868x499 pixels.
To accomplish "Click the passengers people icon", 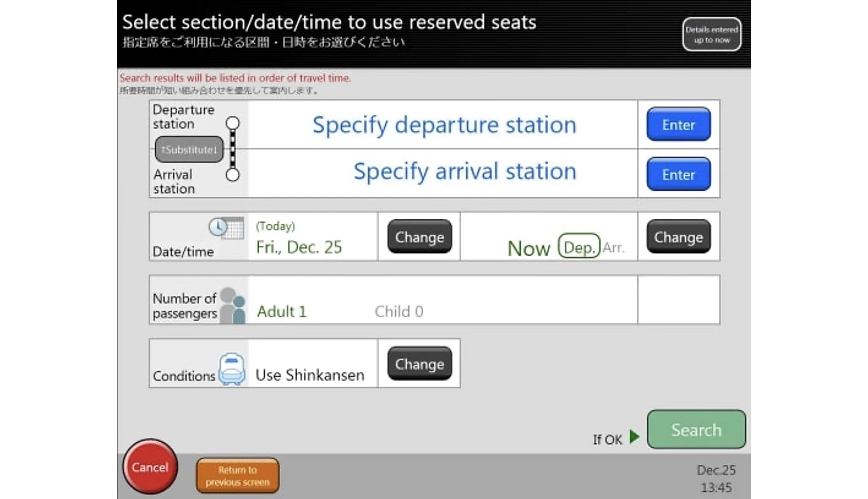I will pos(233,305).
